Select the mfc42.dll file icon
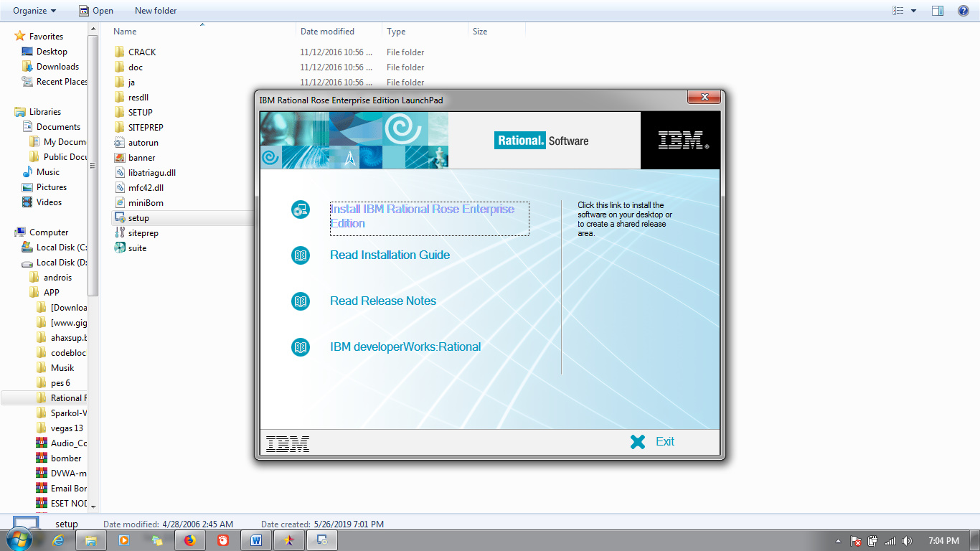This screenshot has height=551, width=980. click(120, 188)
